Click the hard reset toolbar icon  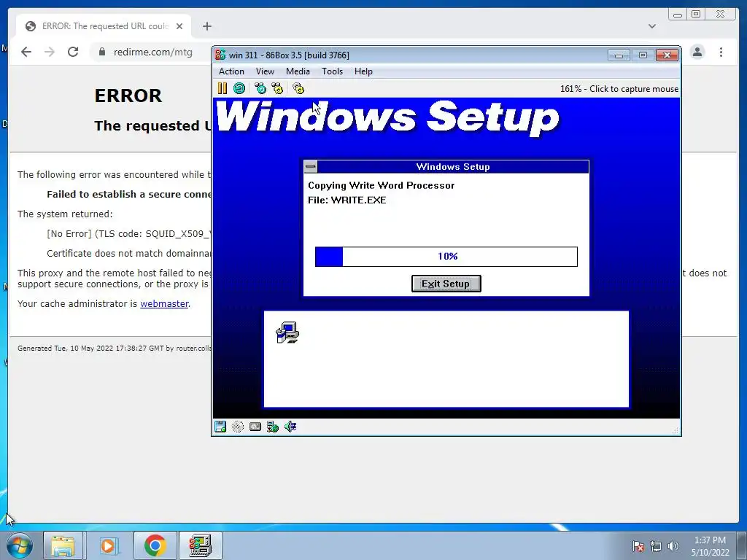[239, 88]
